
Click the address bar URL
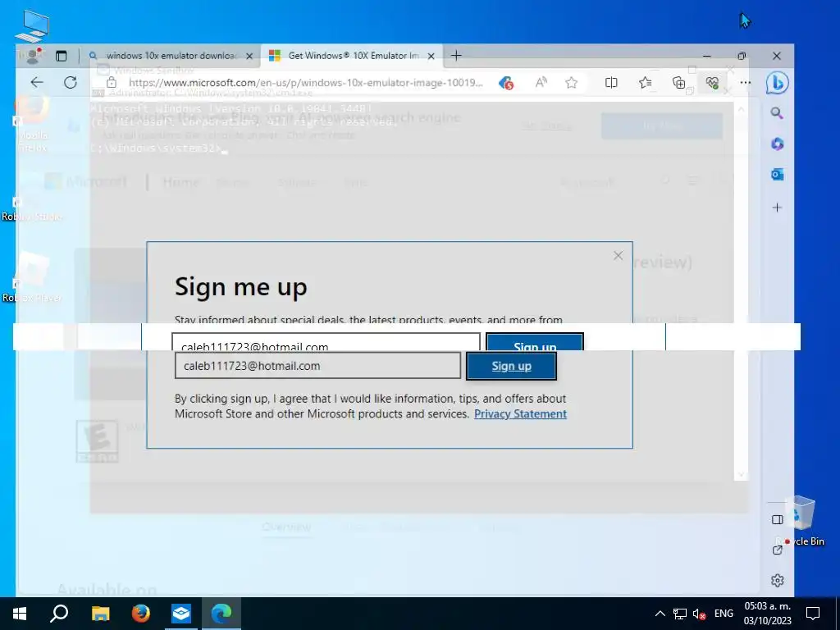point(305,83)
